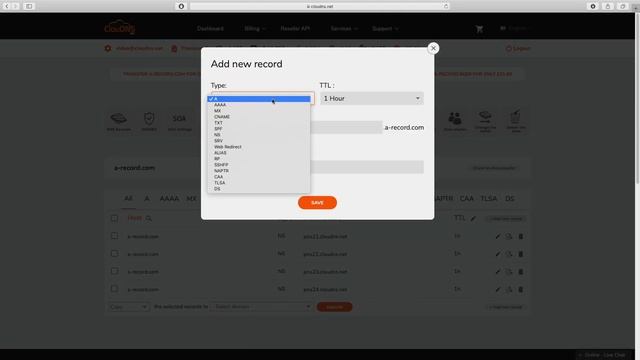
Task: Open the shopping cart icon
Action: point(479,29)
